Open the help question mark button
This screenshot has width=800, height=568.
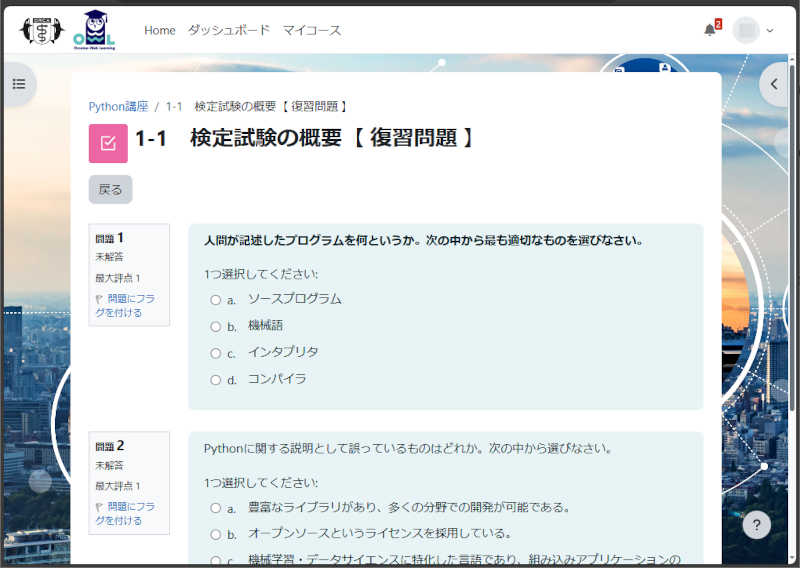757,525
